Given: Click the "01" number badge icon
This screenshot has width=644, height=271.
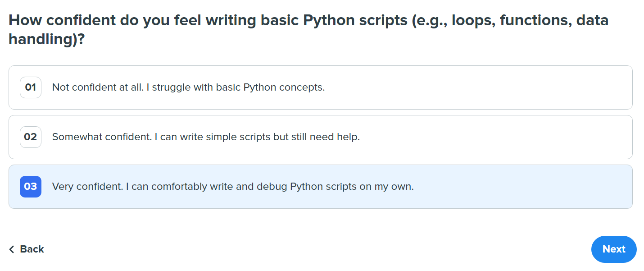Looking at the screenshot, I should [x=30, y=87].
